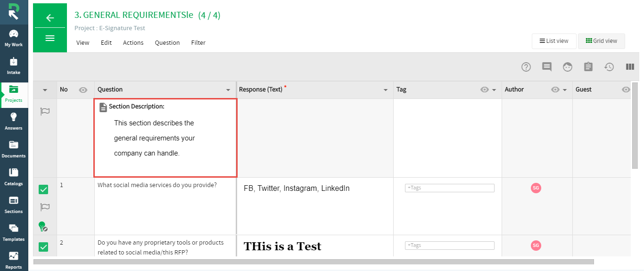Screen dimensions: 644x271
Task: Click the 'FB, Twitter, Instagram, LinkedIn' response
Action: coord(297,189)
